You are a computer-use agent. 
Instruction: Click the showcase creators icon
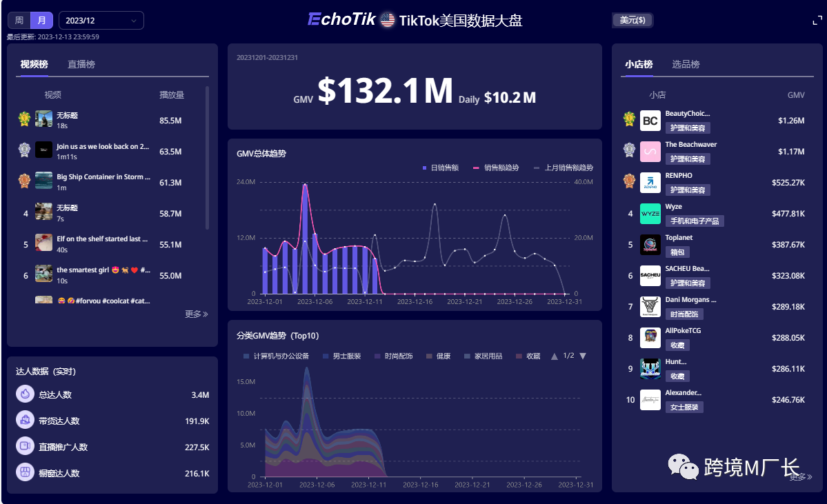coord(25,473)
